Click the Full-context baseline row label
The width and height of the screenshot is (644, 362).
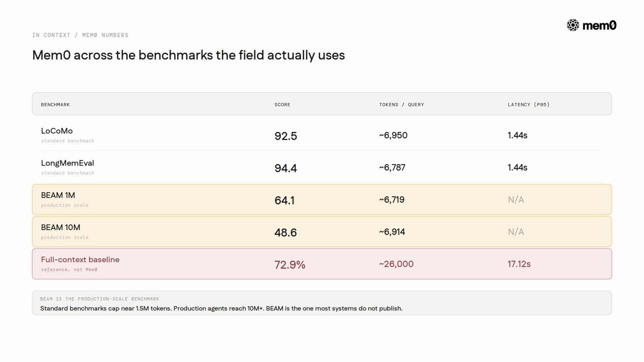[80, 259]
